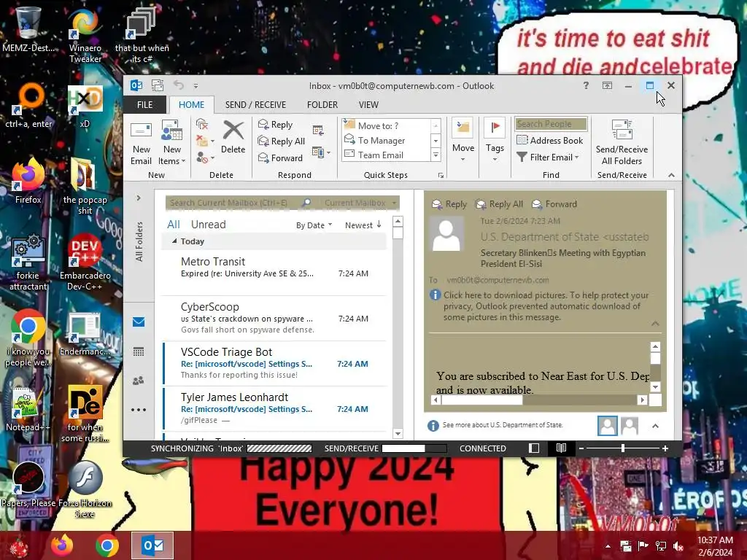The height and width of the screenshot is (560, 747).
Task: Adjust the zoom slider handle
Action: 623,448
